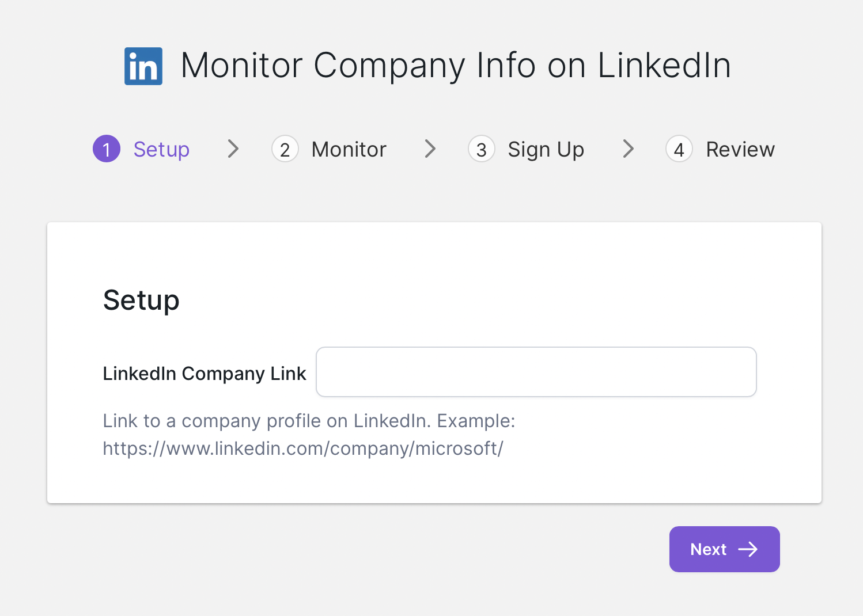Image resolution: width=863 pixels, height=616 pixels.
Task: Click chevron between Setup and Monitor
Action: (x=233, y=149)
